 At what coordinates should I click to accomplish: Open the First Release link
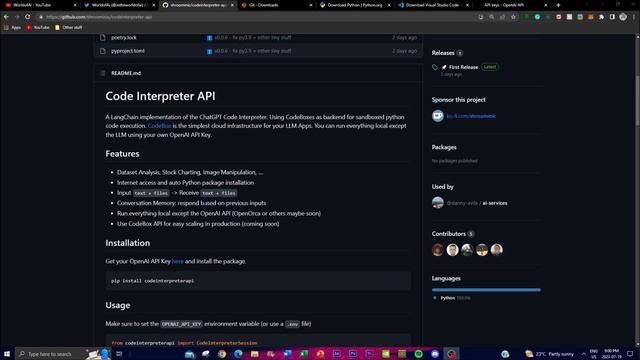(x=463, y=67)
